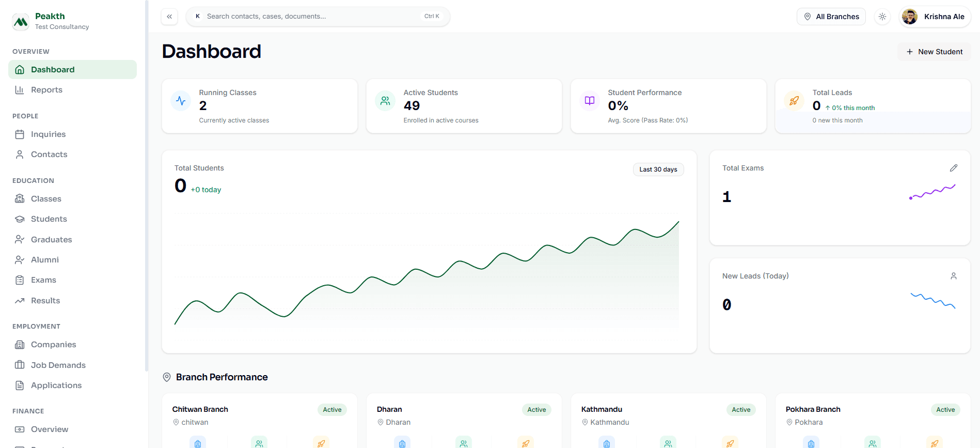Click the New Student button
Image resolution: width=980 pixels, height=448 pixels.
click(x=934, y=52)
